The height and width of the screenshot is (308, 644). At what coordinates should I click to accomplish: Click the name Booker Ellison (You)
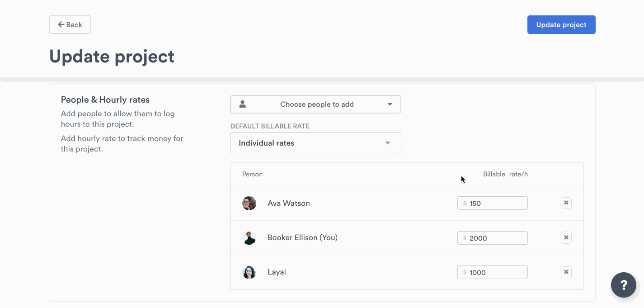(x=302, y=237)
